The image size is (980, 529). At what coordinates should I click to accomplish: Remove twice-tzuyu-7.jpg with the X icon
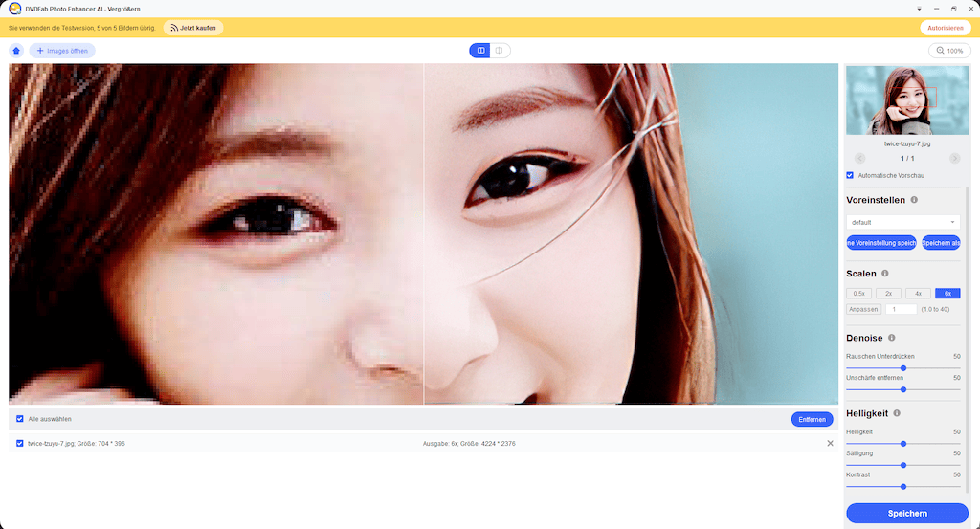830,444
